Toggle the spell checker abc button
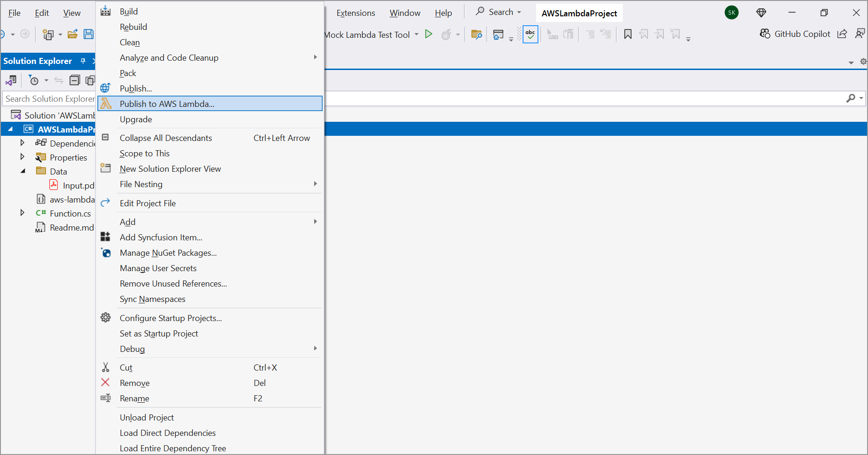Viewport: 868px width, 455px height. pyautogui.click(x=530, y=34)
